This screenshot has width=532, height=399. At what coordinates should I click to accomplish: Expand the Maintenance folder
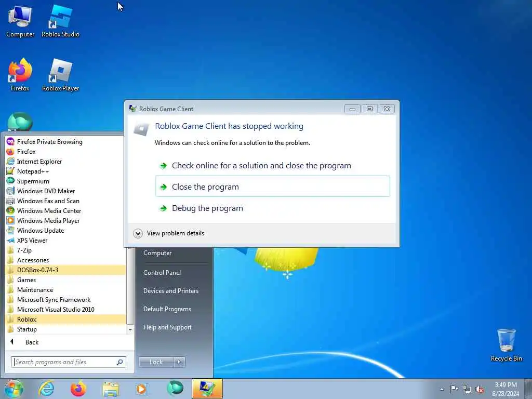(x=65, y=289)
